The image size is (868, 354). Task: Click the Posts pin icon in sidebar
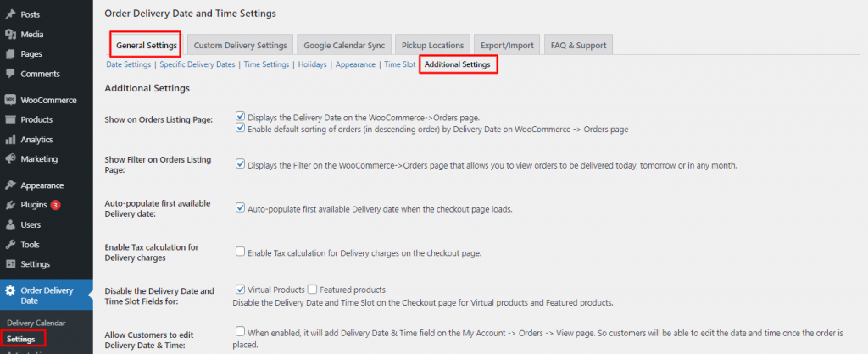tap(10, 14)
